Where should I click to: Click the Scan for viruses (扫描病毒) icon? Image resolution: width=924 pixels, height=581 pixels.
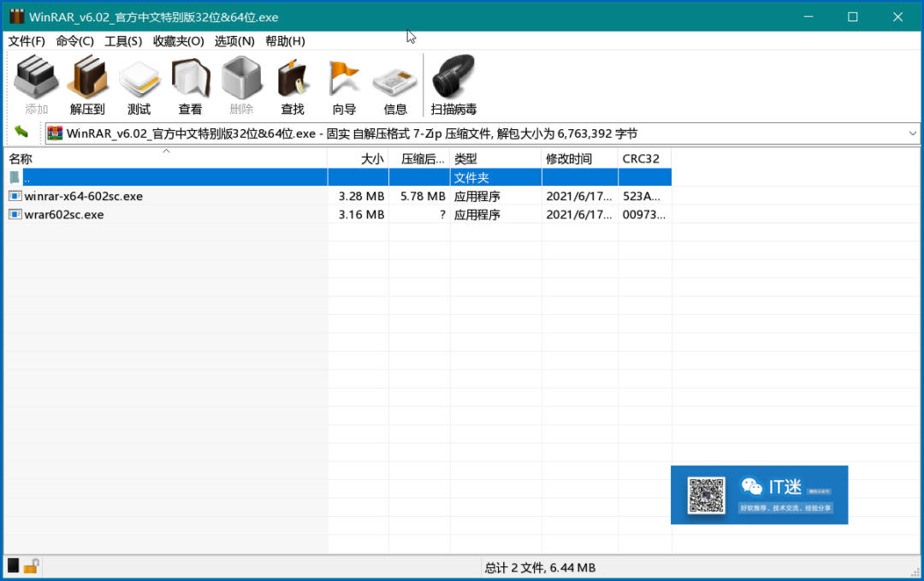pyautogui.click(x=453, y=84)
